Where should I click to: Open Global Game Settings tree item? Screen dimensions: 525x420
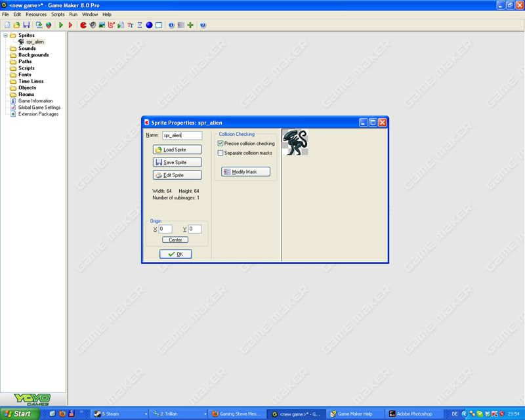[x=39, y=108]
